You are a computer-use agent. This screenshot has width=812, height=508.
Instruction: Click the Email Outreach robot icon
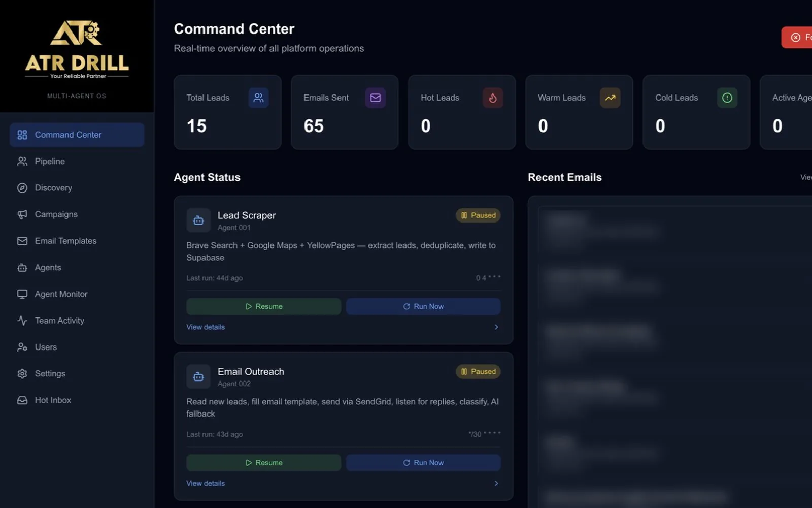[x=198, y=377]
